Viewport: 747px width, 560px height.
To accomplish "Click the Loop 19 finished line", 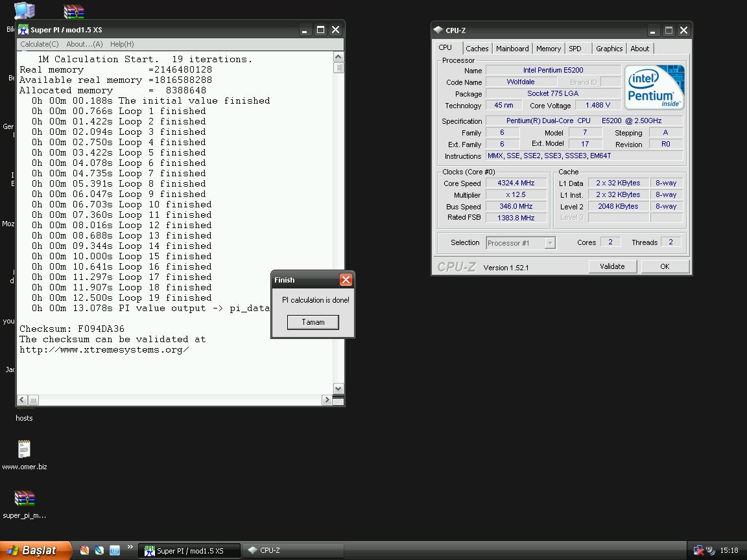I will [121, 298].
